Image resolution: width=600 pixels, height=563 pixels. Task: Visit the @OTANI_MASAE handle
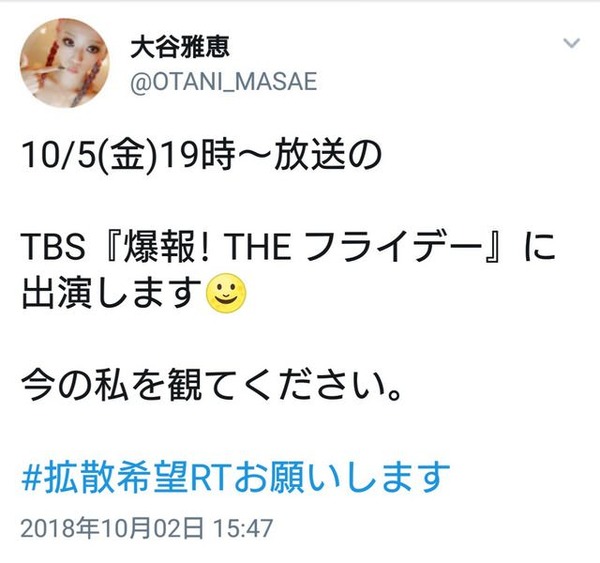(224, 82)
